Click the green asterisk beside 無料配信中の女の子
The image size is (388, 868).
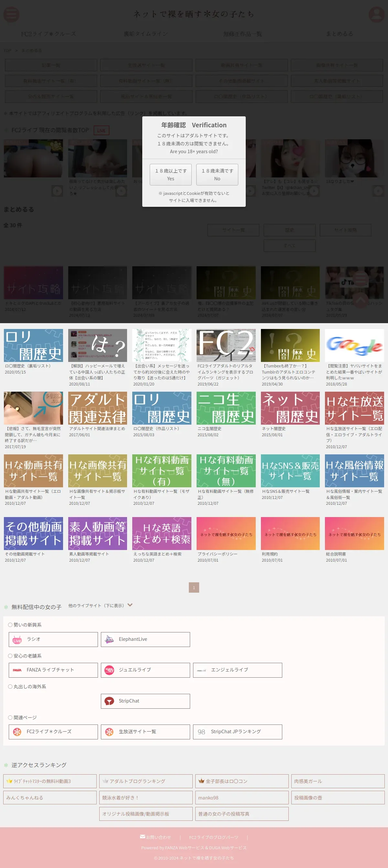click(x=6, y=607)
